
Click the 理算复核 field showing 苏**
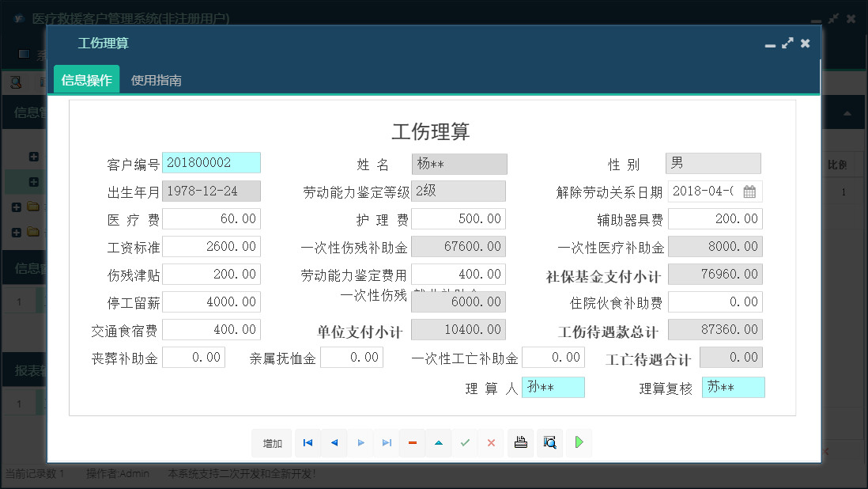(733, 387)
